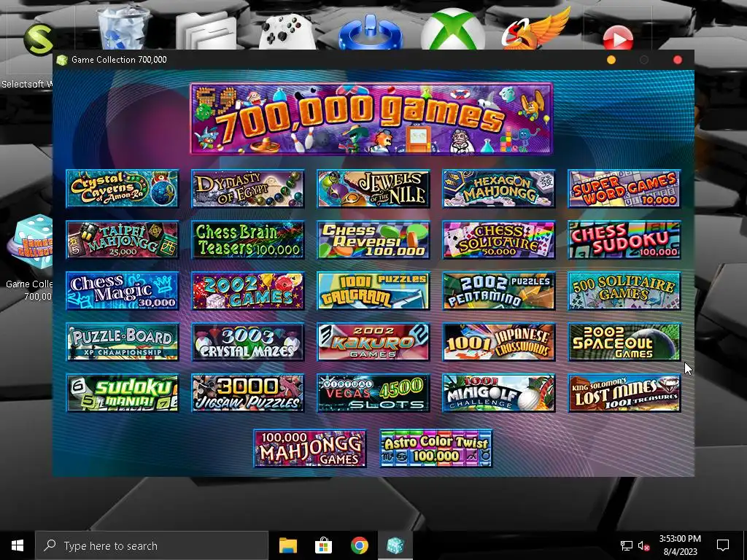
Task: Start 1001 Minigolf Challenge
Action: (x=499, y=393)
